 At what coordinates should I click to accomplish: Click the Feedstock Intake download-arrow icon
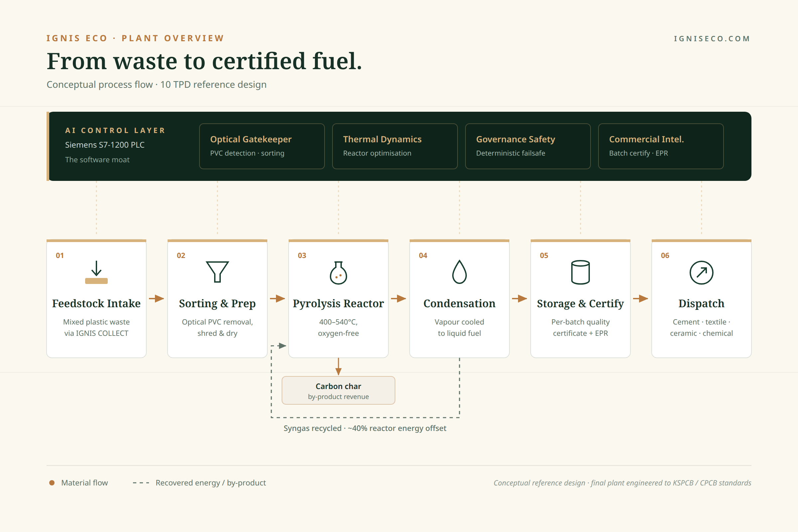[x=96, y=272]
